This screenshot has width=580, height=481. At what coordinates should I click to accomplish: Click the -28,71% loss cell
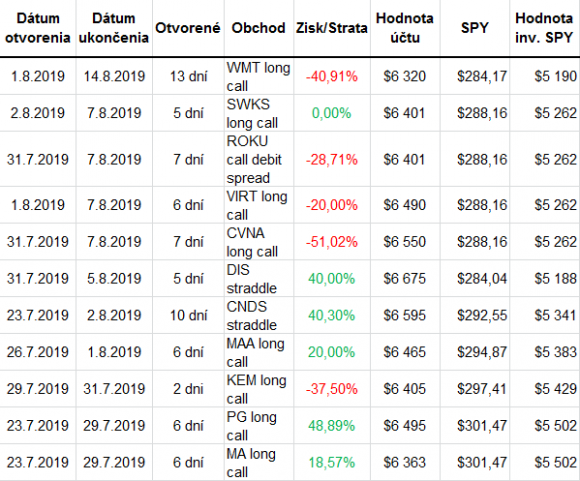point(332,160)
